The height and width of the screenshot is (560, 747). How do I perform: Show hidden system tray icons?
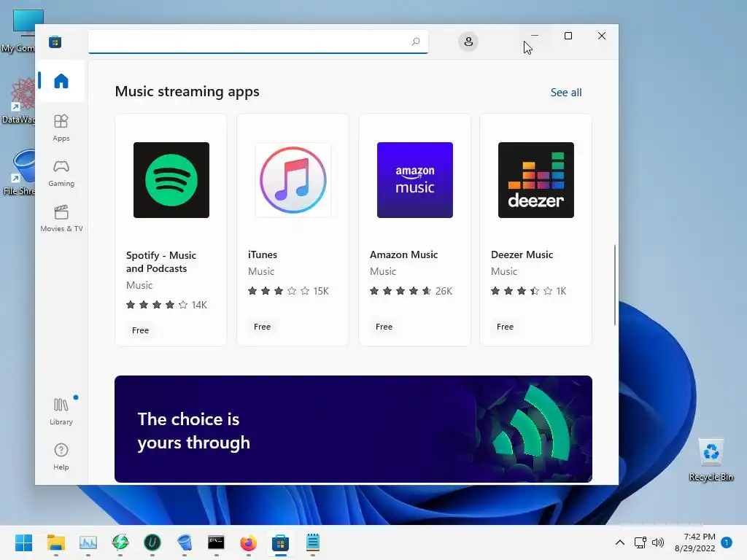(620, 542)
